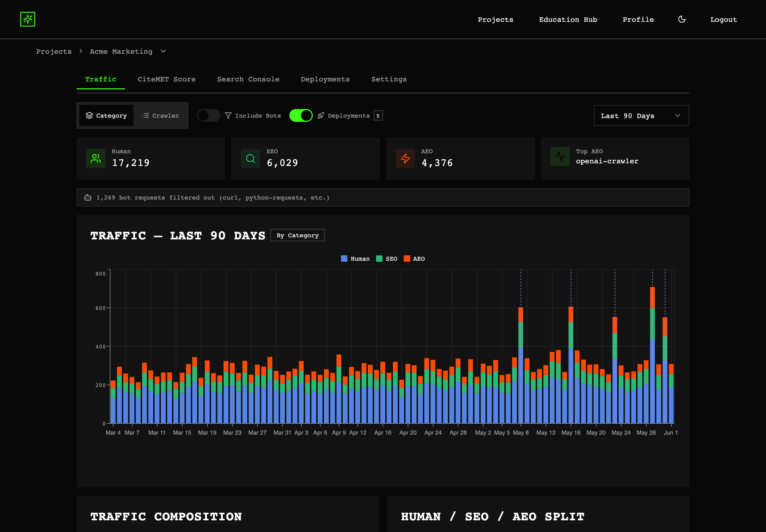Click the SEO magnifier icon
Image resolution: width=766 pixels, height=532 pixels.
pyautogui.click(x=250, y=159)
